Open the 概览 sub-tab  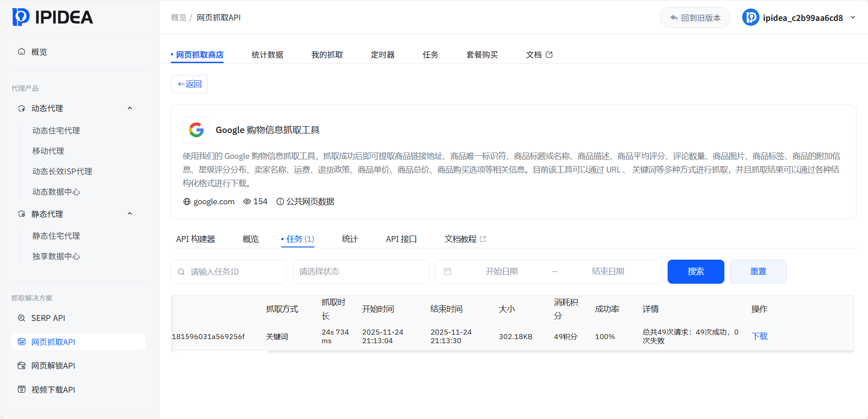251,239
